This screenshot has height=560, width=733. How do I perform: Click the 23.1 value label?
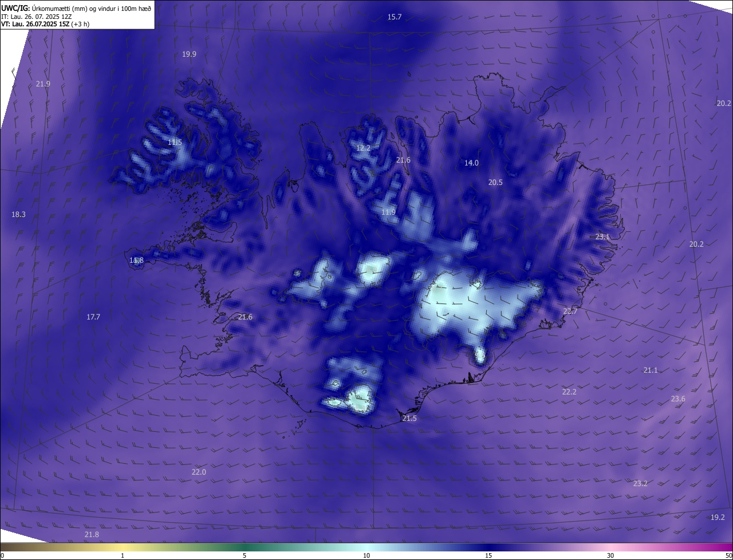coord(602,237)
